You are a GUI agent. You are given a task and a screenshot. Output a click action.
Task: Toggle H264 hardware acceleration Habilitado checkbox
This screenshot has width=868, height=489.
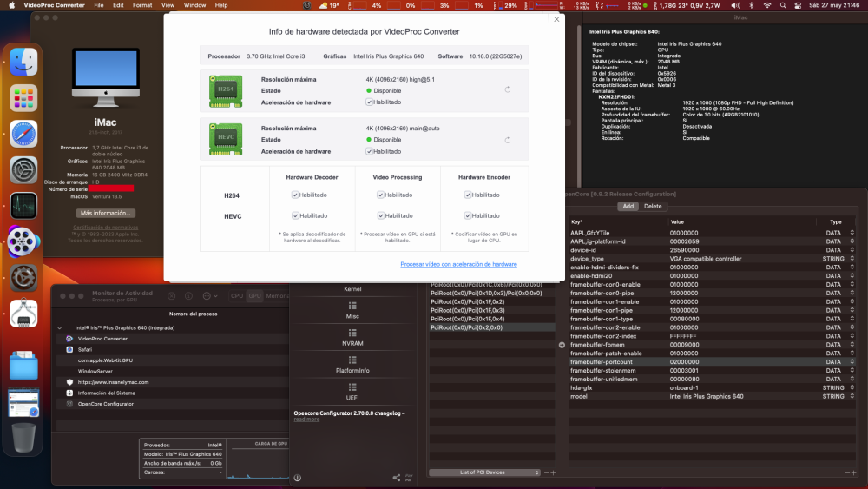pyautogui.click(x=369, y=102)
